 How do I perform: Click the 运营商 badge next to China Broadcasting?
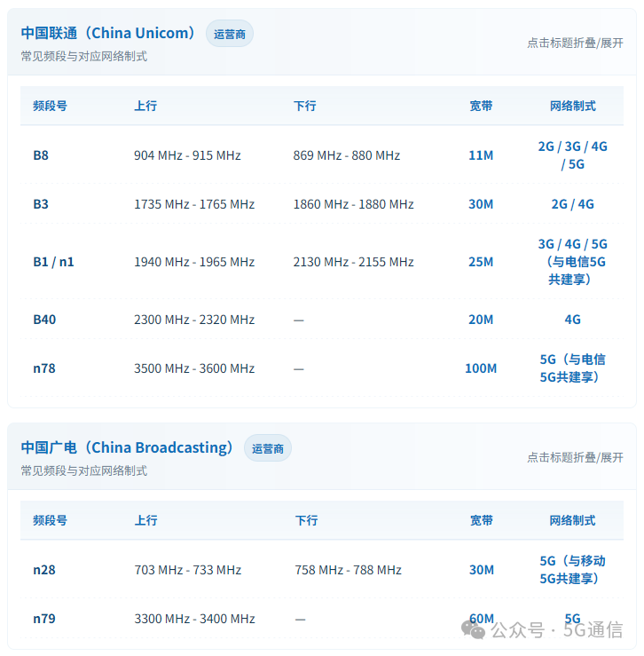[268, 448]
